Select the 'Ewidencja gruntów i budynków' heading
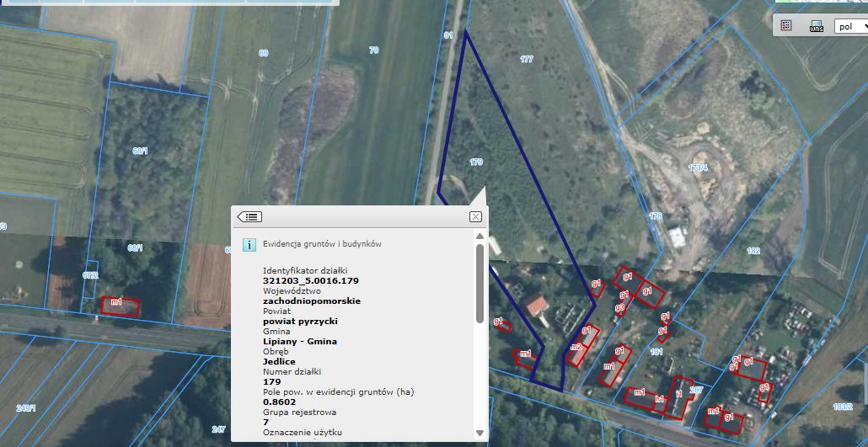Screen dimensions: 868x447 (322, 243)
